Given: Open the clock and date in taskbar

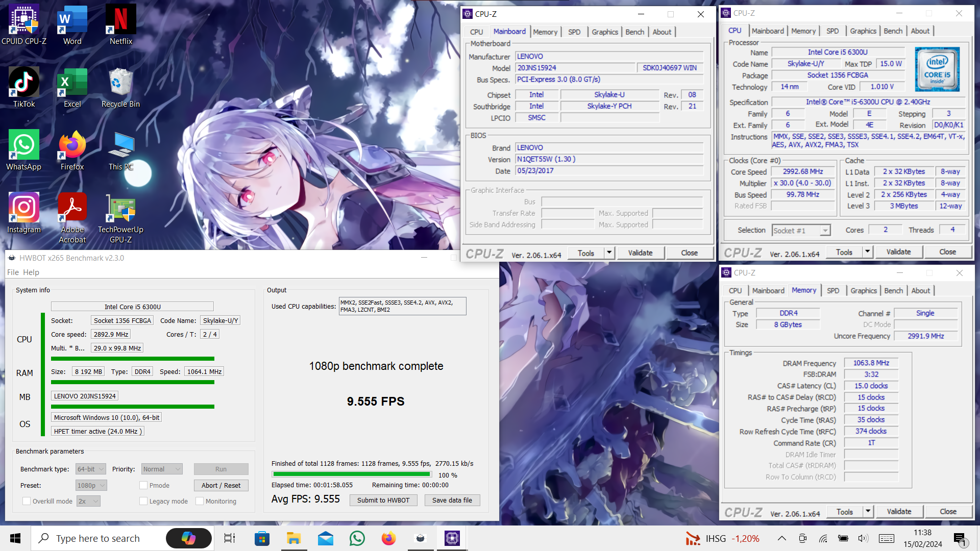Looking at the screenshot, I should tap(923, 538).
